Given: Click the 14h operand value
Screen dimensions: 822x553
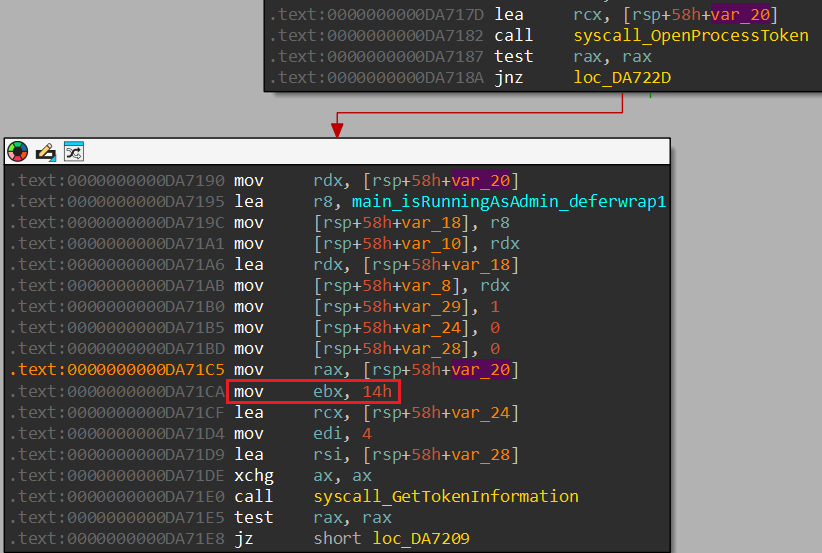Looking at the screenshot, I should coord(377,391).
